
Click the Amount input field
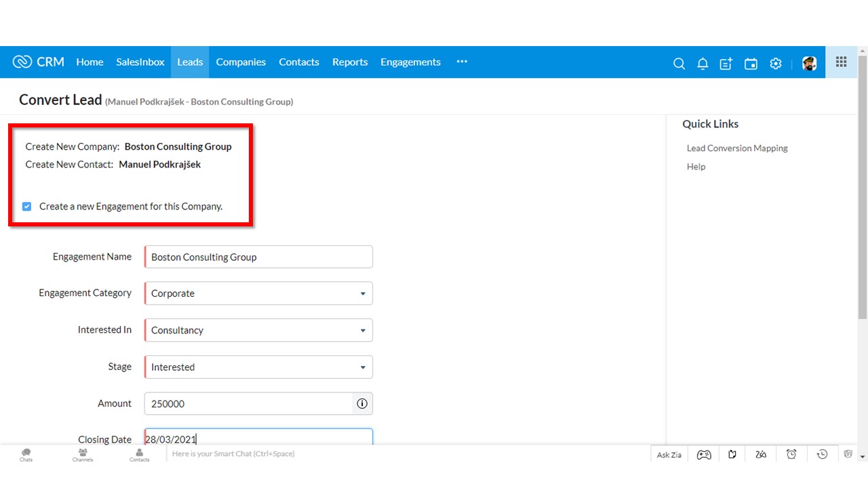[248, 403]
